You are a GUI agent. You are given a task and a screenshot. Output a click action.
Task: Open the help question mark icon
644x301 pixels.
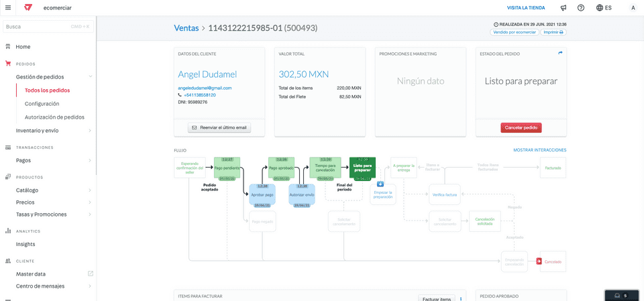click(581, 7)
